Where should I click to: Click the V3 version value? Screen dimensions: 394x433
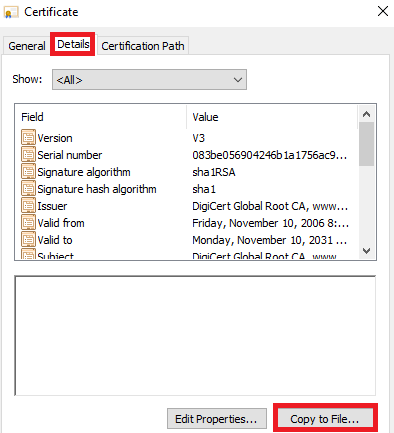point(198,138)
